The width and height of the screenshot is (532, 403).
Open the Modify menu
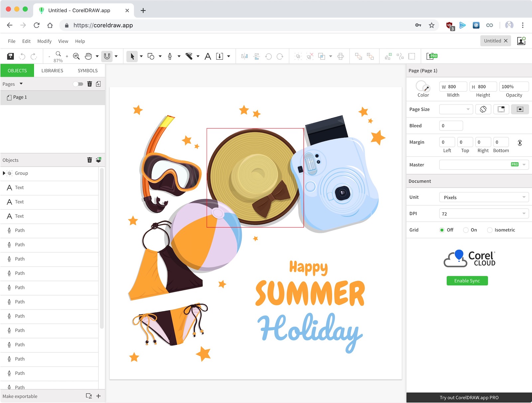click(44, 41)
